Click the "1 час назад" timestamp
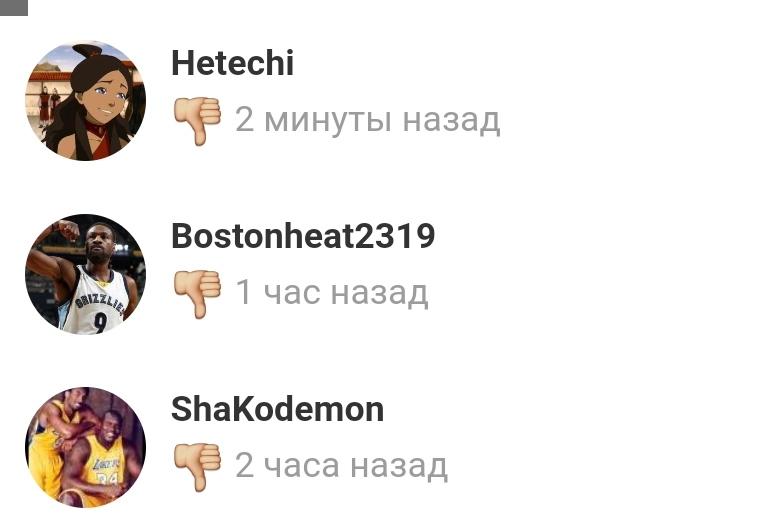This screenshot has height=514, width=758. (x=332, y=293)
